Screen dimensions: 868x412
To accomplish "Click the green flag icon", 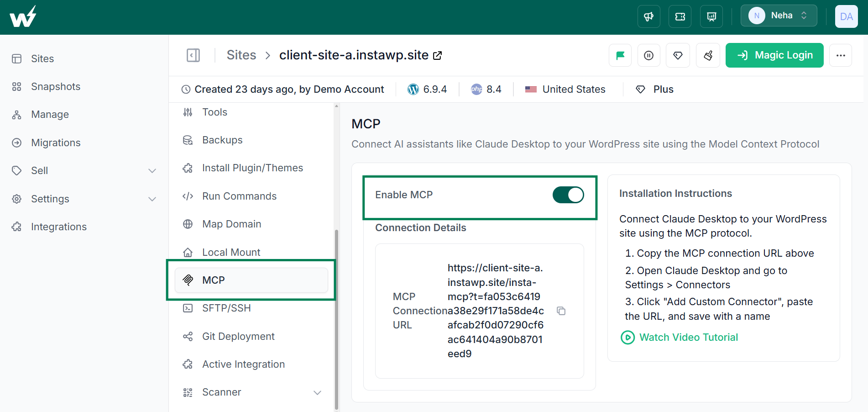I will tap(620, 55).
